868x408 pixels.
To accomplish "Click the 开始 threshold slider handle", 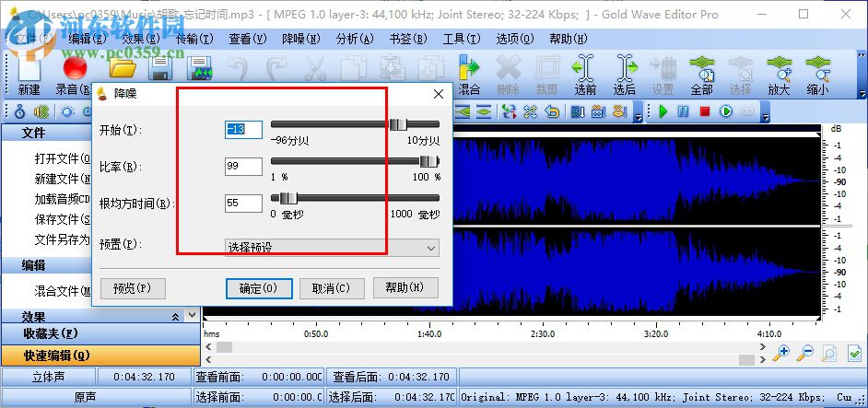I will tap(398, 124).
